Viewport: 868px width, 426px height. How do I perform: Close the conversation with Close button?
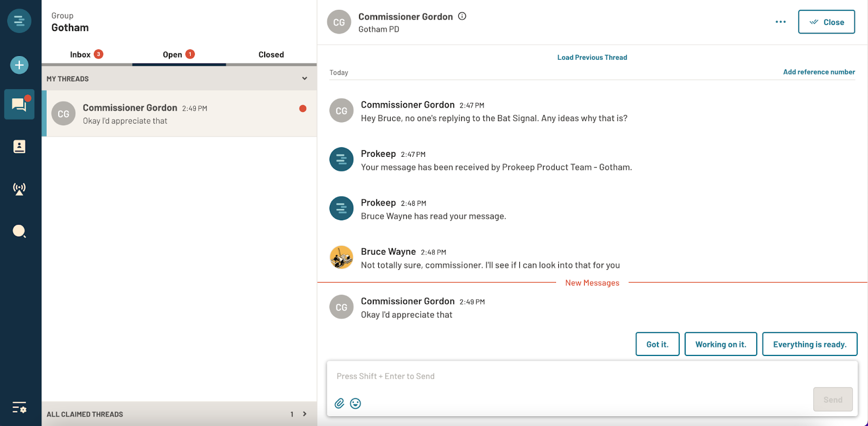coord(826,22)
